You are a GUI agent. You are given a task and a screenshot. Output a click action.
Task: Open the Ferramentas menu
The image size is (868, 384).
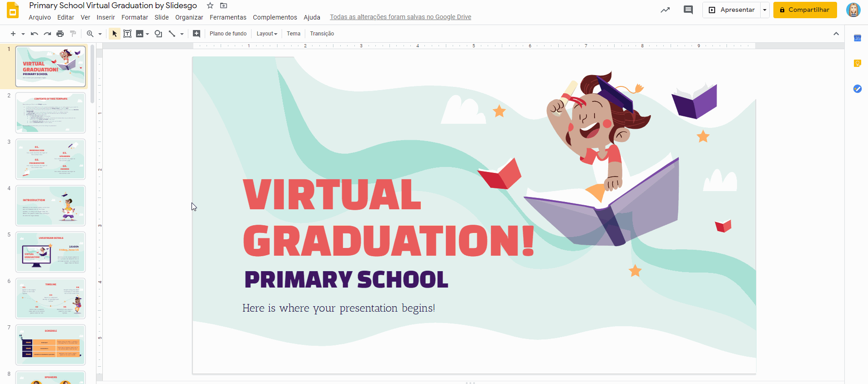point(228,17)
